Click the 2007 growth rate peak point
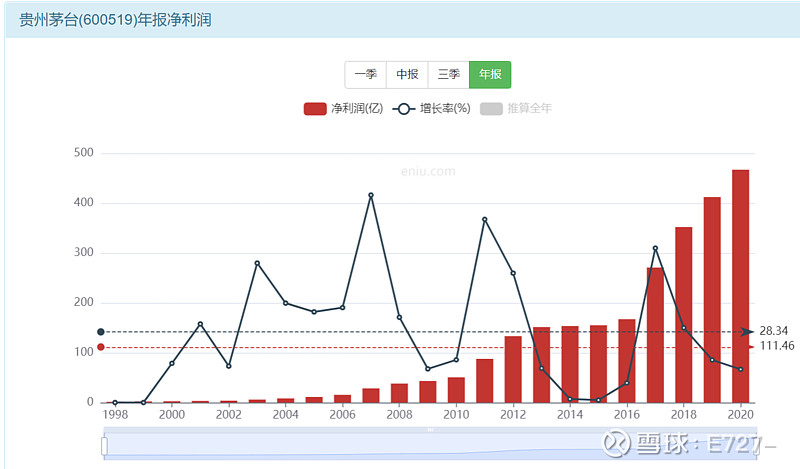 tap(371, 195)
